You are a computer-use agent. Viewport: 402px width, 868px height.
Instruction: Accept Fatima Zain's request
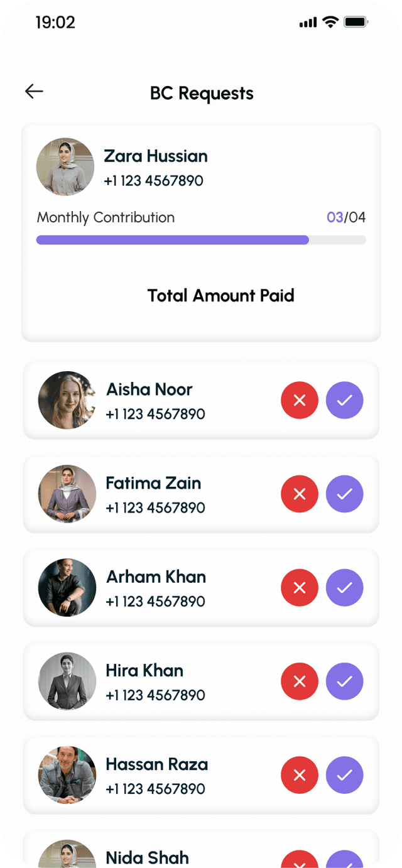point(344,494)
